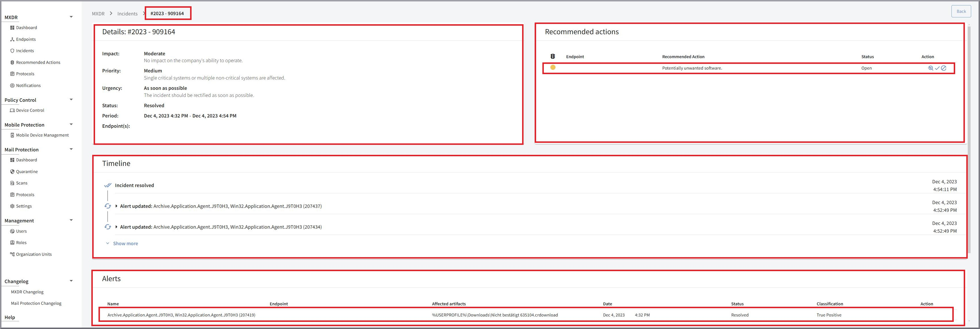Click the Device Control icon
980x329 pixels.
[x=12, y=111]
